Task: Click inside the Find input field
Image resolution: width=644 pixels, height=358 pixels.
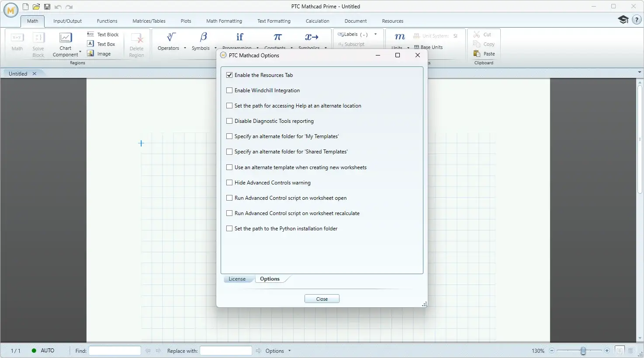Action: 115,351
